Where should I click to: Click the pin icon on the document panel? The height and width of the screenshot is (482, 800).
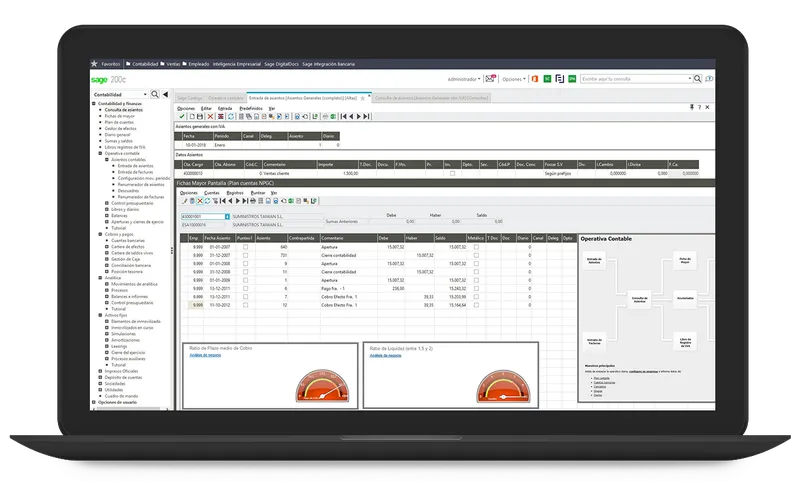(691, 107)
